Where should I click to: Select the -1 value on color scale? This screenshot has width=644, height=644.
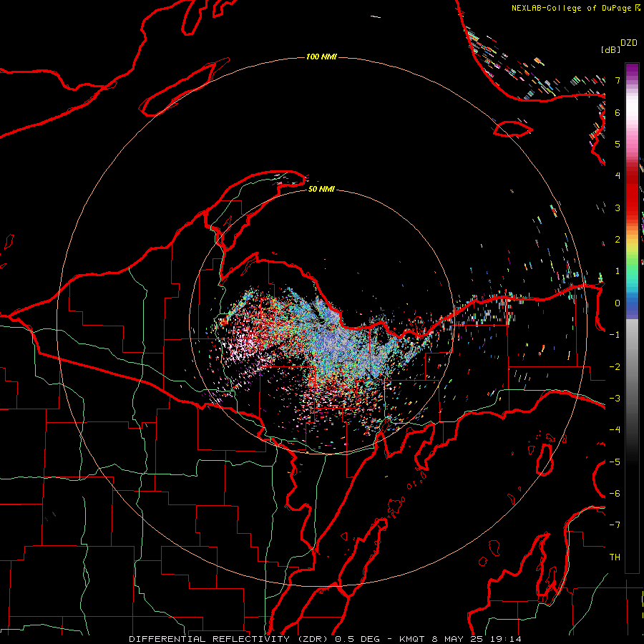coord(615,335)
